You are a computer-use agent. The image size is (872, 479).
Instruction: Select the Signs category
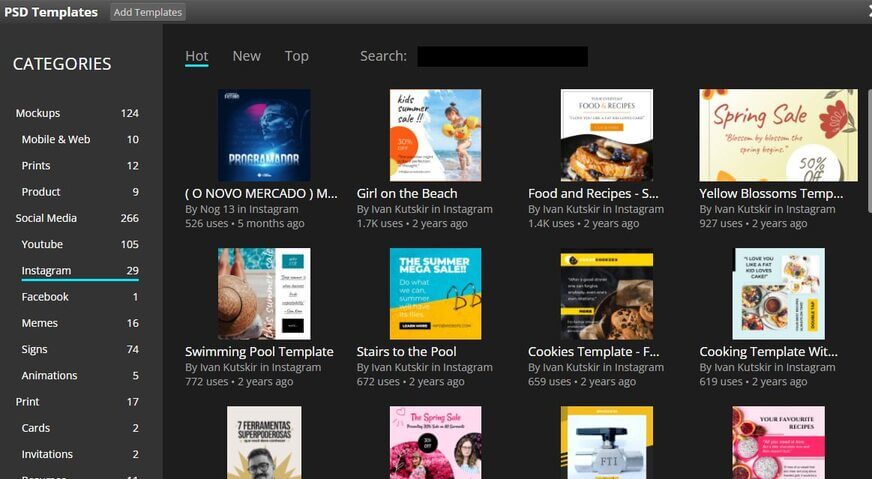(x=80, y=349)
